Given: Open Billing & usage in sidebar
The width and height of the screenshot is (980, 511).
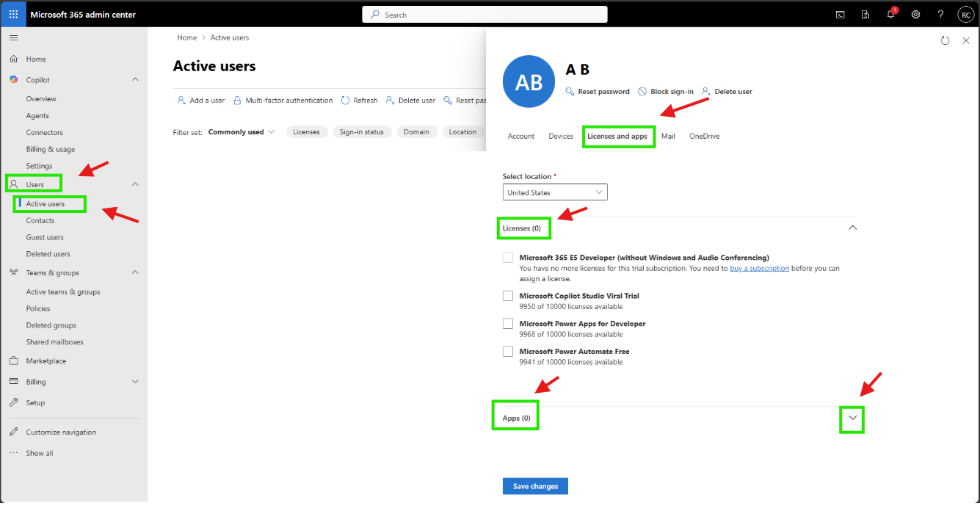Looking at the screenshot, I should 51,149.
